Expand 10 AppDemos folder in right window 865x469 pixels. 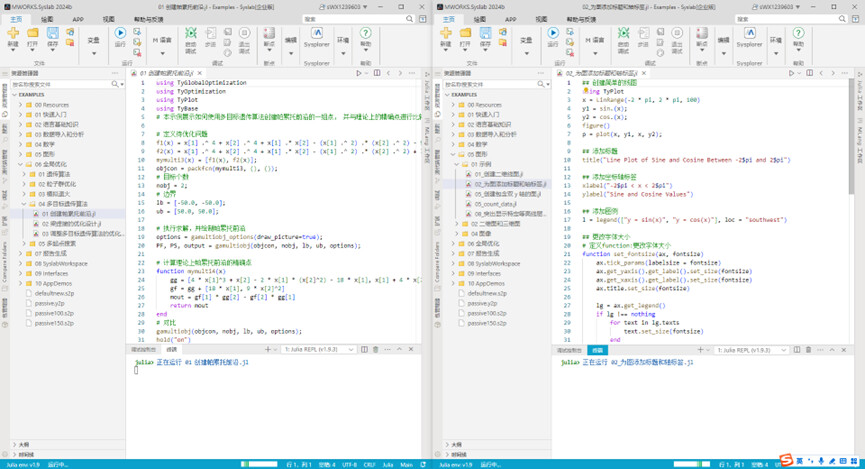(453, 284)
